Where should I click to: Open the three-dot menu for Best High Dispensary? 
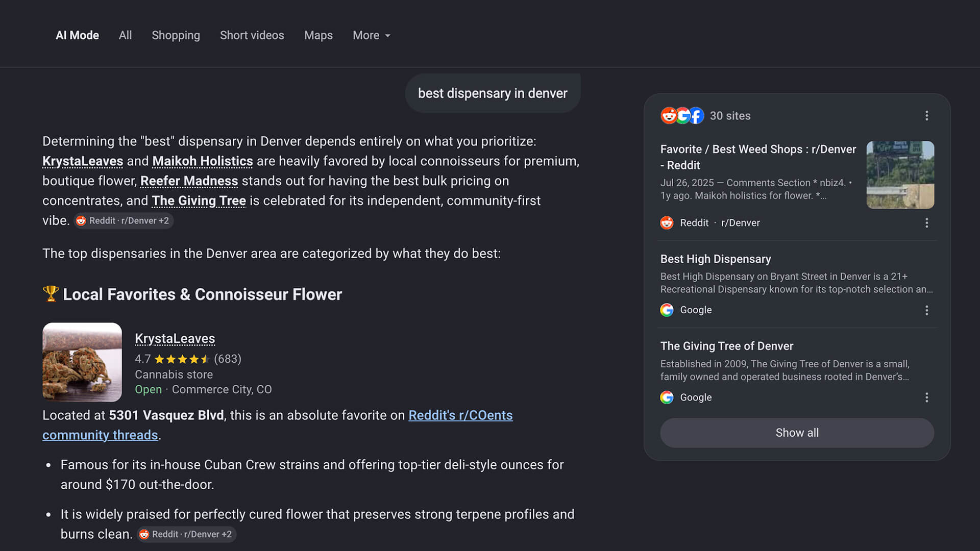[x=927, y=310]
